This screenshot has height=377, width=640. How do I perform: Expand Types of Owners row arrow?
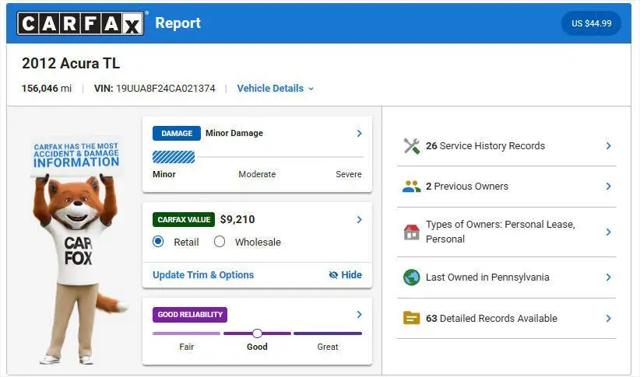click(609, 232)
